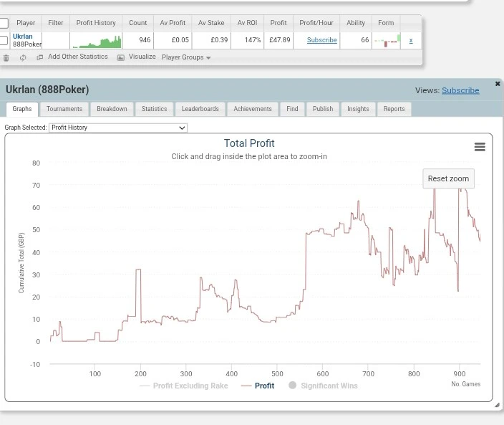The image size is (504, 425).
Task: Switch to the Tournaments tab
Action: [64, 109]
